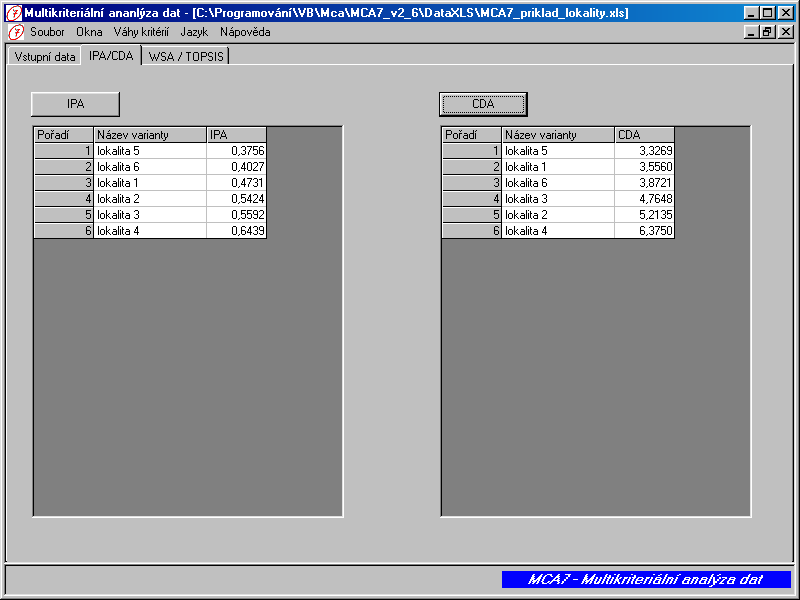This screenshot has width=800, height=600.
Task: Open the Jazyk menu
Action: (x=194, y=32)
